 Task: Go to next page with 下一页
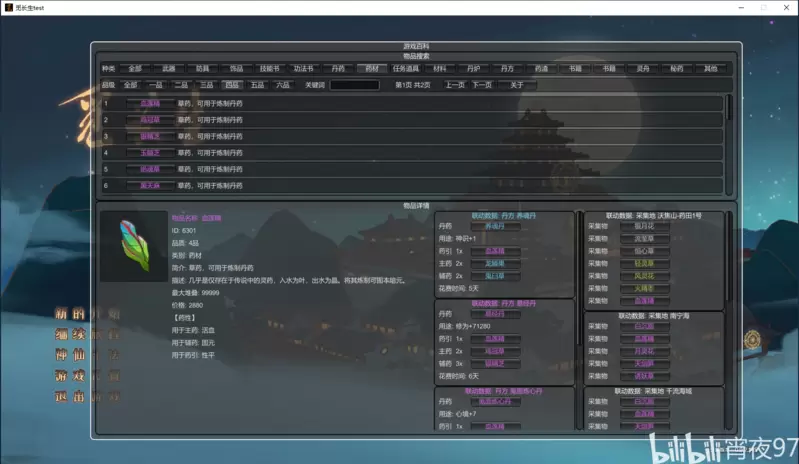[482, 85]
